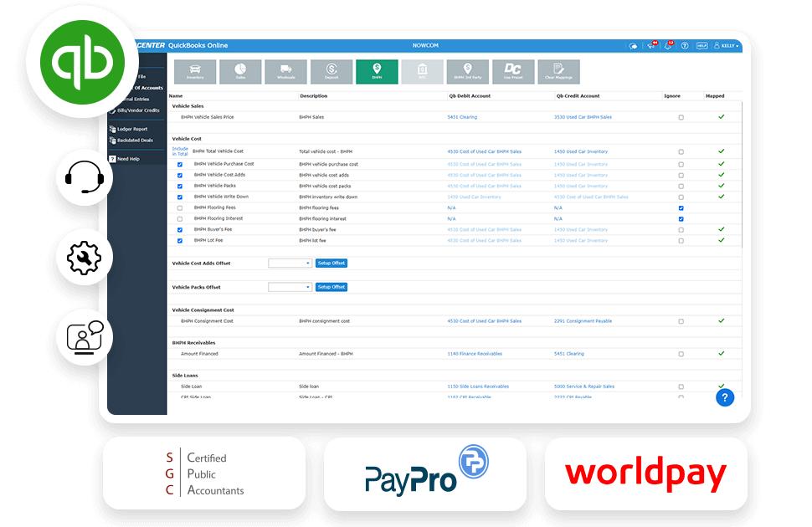Click the Use Preset DC icon
Viewport: 812px width, 527px height.
click(x=513, y=71)
